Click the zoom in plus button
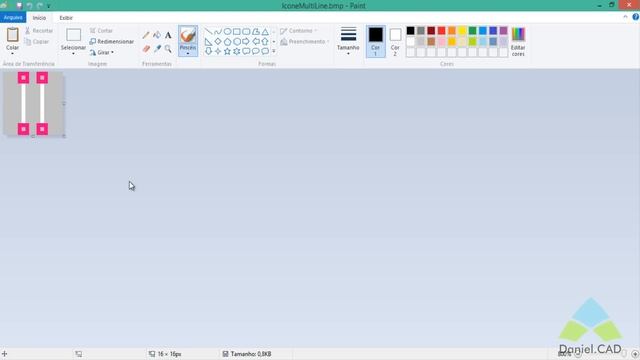Image resolution: width=640 pixels, height=360 pixels. click(635, 354)
